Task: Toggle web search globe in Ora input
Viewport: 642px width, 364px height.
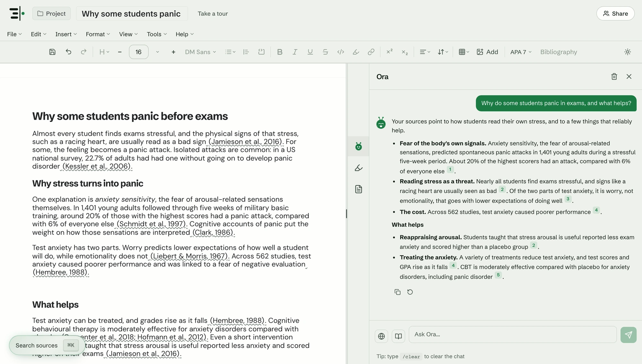Action: [x=381, y=336]
